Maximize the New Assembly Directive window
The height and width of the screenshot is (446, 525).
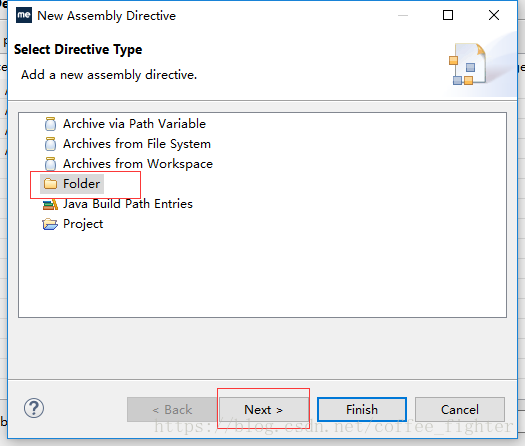pyautogui.click(x=448, y=15)
